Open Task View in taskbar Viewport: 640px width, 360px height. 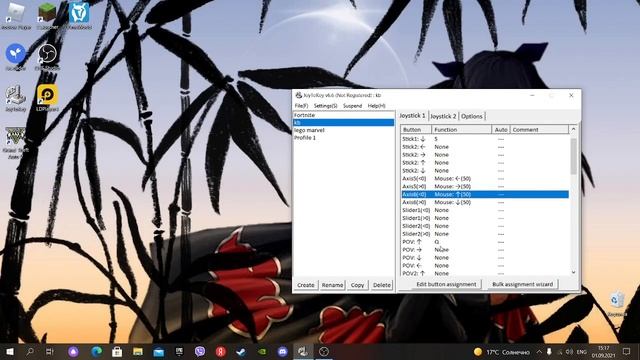click(50, 351)
